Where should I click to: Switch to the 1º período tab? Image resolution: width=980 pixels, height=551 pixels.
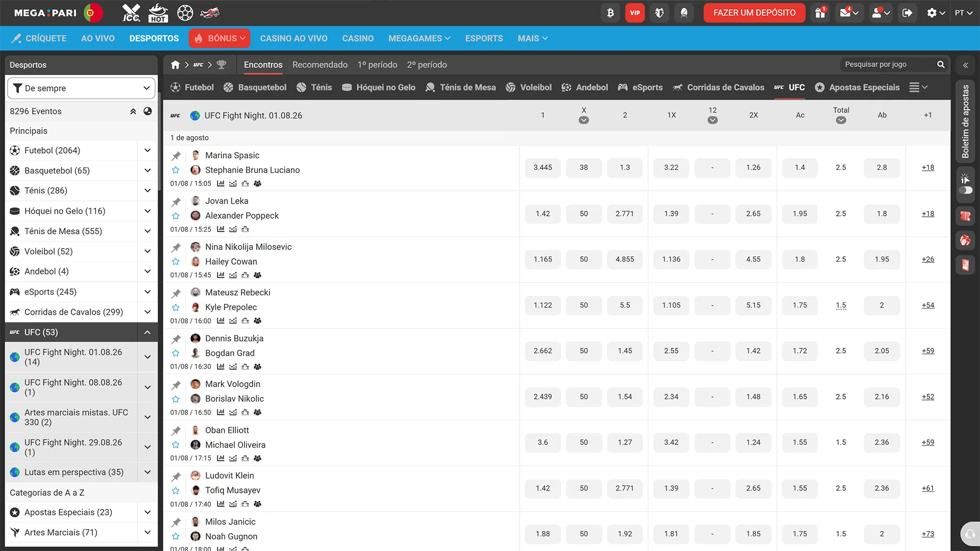click(x=377, y=65)
